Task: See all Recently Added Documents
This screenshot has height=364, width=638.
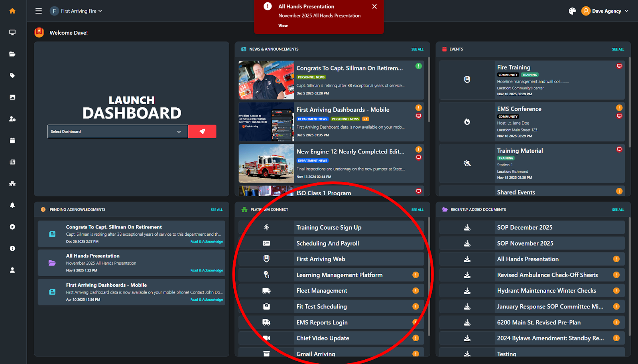Action: (618, 210)
